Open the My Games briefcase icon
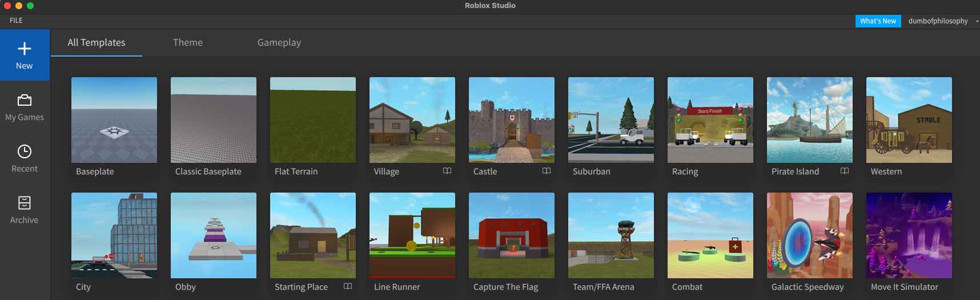 [x=25, y=101]
